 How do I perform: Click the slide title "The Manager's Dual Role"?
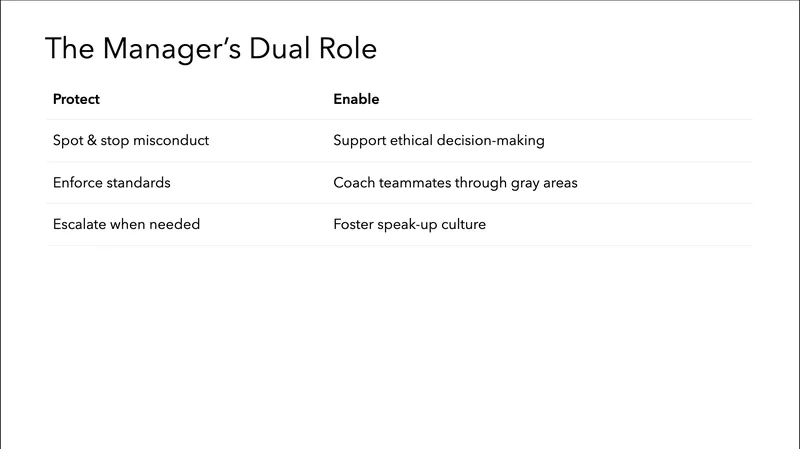211,49
